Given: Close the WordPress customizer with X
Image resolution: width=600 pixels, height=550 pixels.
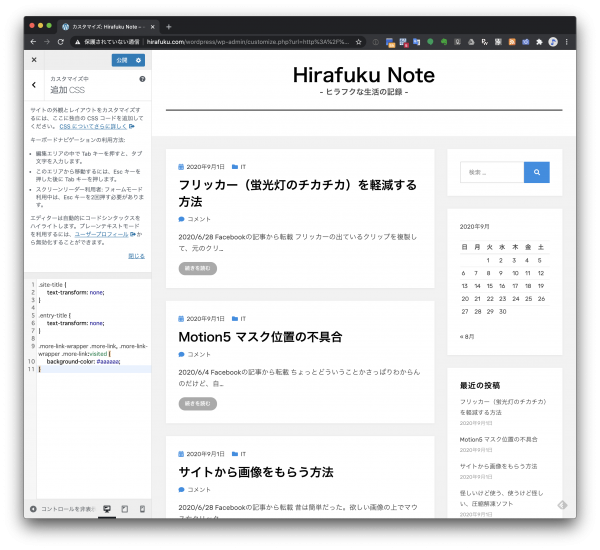Looking at the screenshot, I should coord(33,60).
